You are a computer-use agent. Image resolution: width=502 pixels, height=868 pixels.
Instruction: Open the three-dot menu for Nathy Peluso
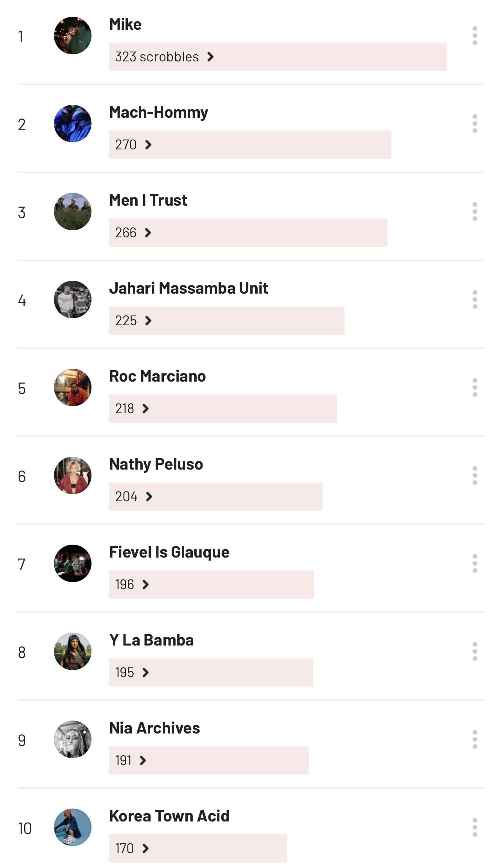pos(475,475)
